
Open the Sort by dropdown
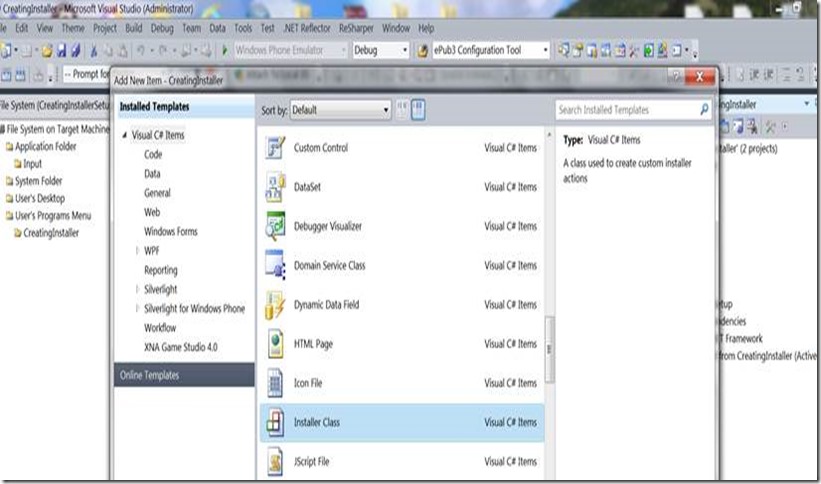point(340,110)
